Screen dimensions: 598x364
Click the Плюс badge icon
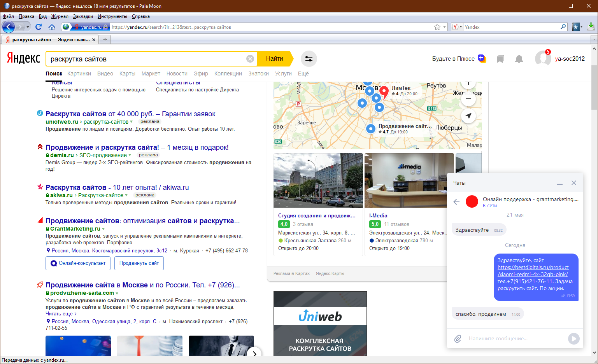point(482,58)
